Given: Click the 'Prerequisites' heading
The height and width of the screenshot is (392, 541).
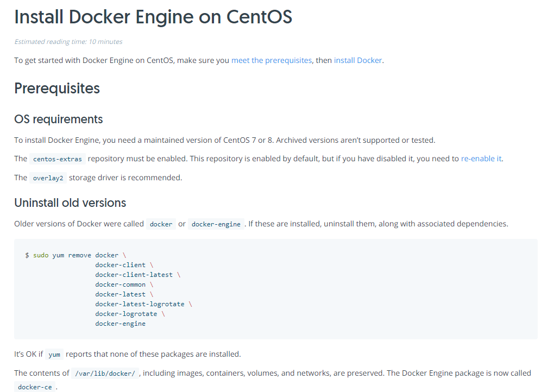Looking at the screenshot, I should point(57,88).
